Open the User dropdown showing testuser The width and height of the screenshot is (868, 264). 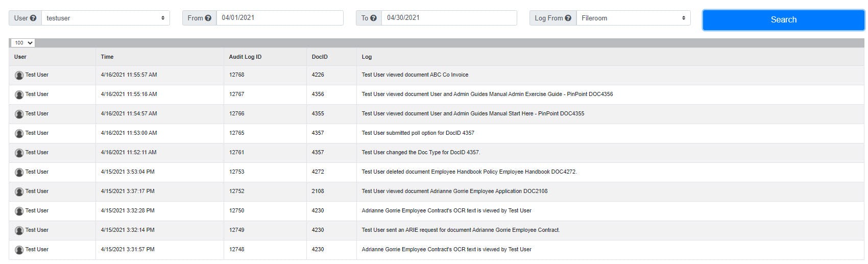point(106,18)
